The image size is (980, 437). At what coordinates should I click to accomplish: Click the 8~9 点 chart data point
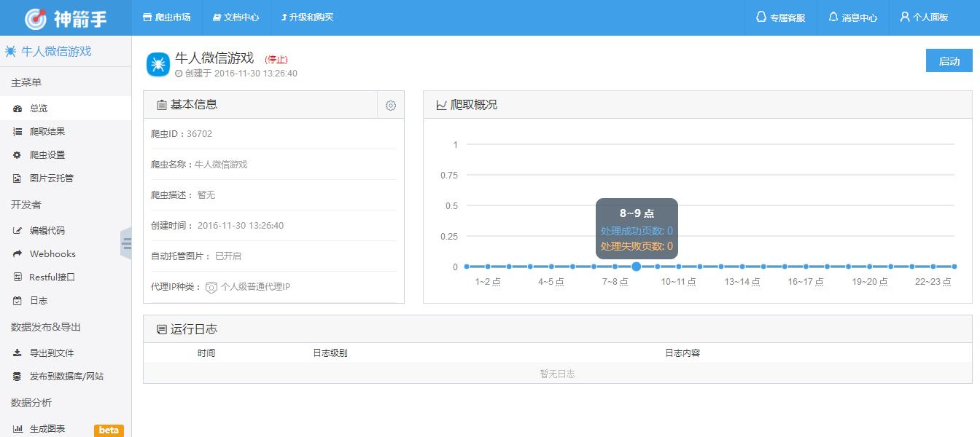click(636, 267)
